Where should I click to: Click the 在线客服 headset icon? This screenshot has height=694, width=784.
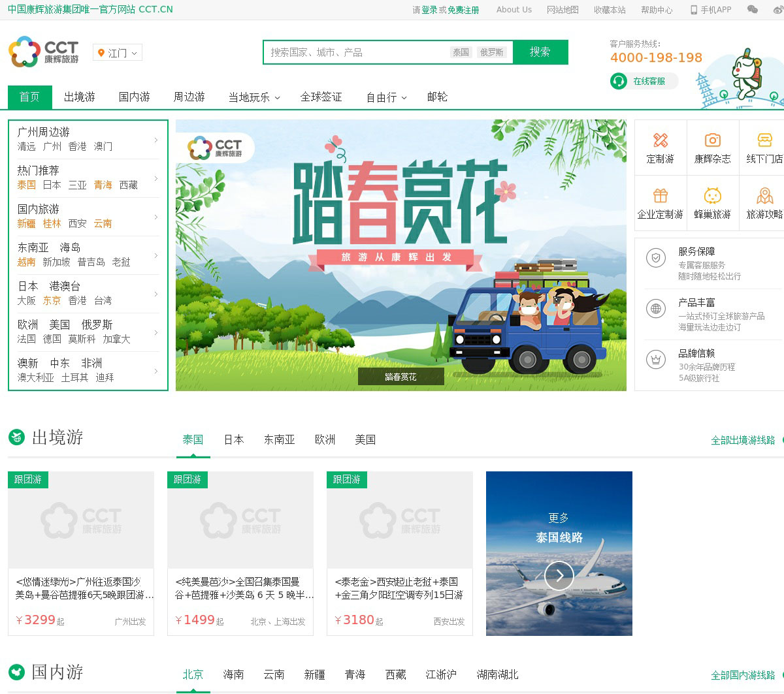pos(619,81)
